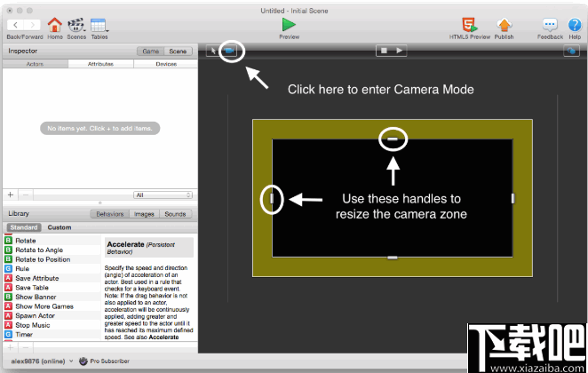
Task: Click the right camera zone handle
Action: coord(513,198)
